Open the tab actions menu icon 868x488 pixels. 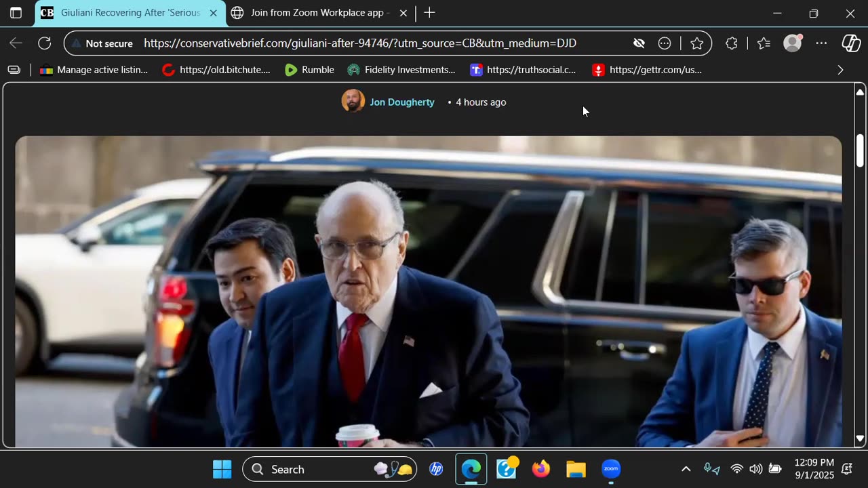[x=16, y=13]
